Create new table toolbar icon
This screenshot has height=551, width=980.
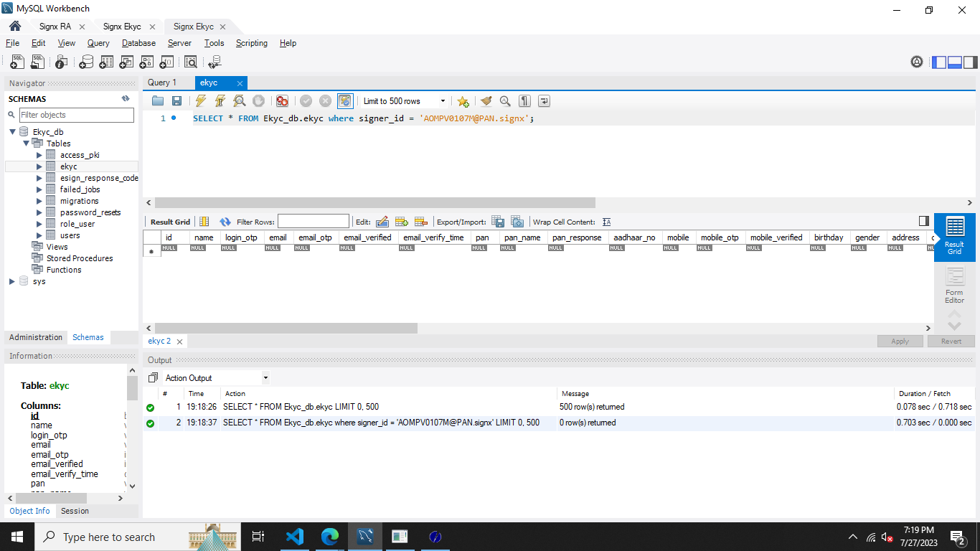106,62
